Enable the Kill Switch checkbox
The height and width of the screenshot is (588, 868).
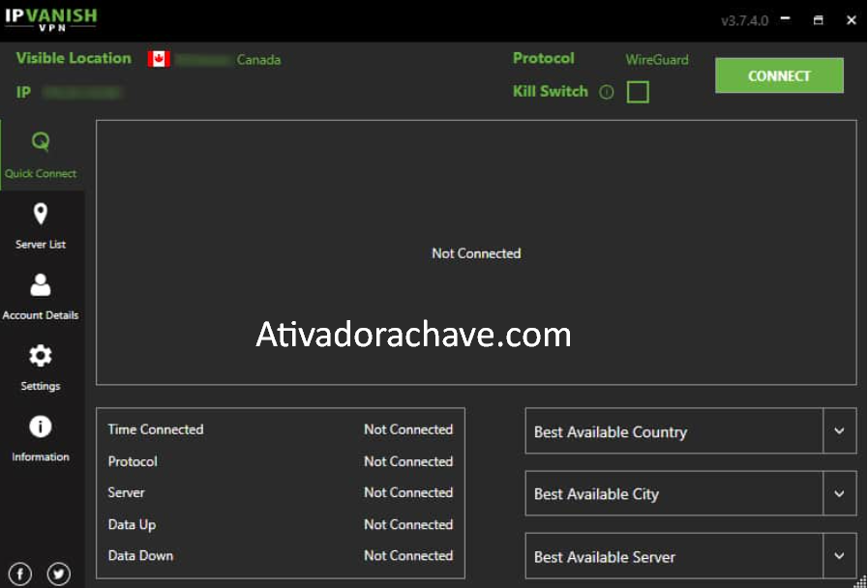click(638, 92)
